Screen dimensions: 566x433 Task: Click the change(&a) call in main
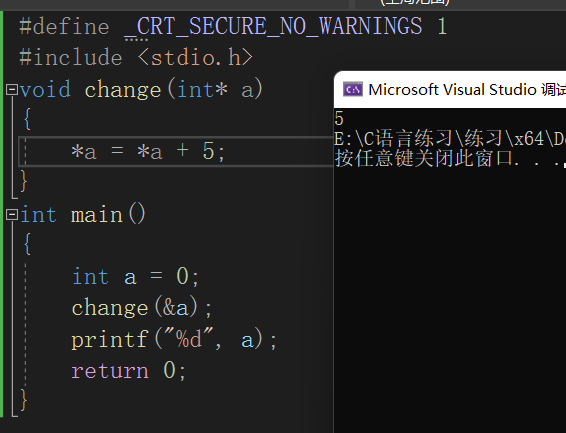142,308
